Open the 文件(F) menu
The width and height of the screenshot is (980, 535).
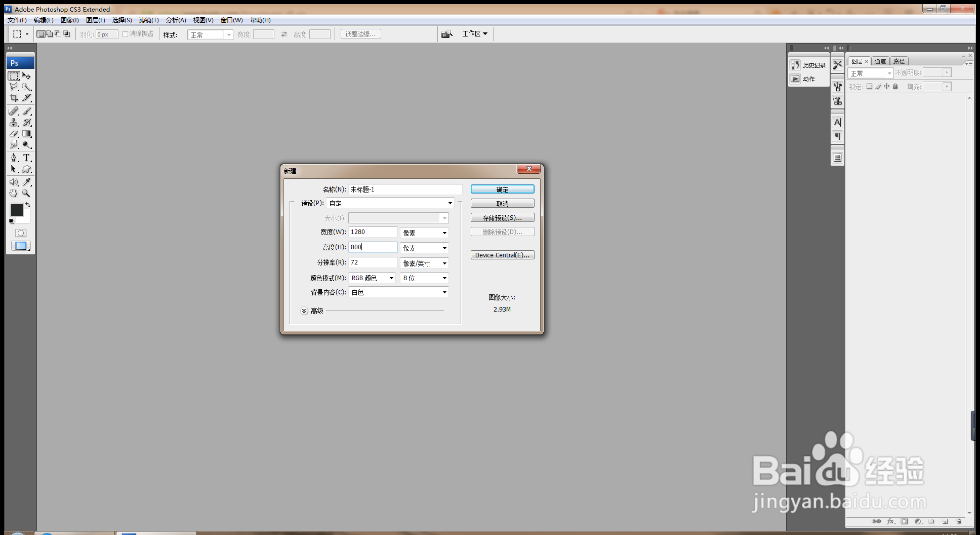(17, 20)
